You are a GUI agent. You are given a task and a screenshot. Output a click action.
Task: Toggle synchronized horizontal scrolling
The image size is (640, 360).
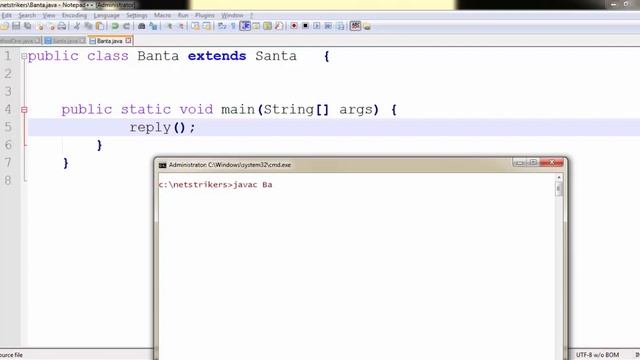click(x=207, y=26)
